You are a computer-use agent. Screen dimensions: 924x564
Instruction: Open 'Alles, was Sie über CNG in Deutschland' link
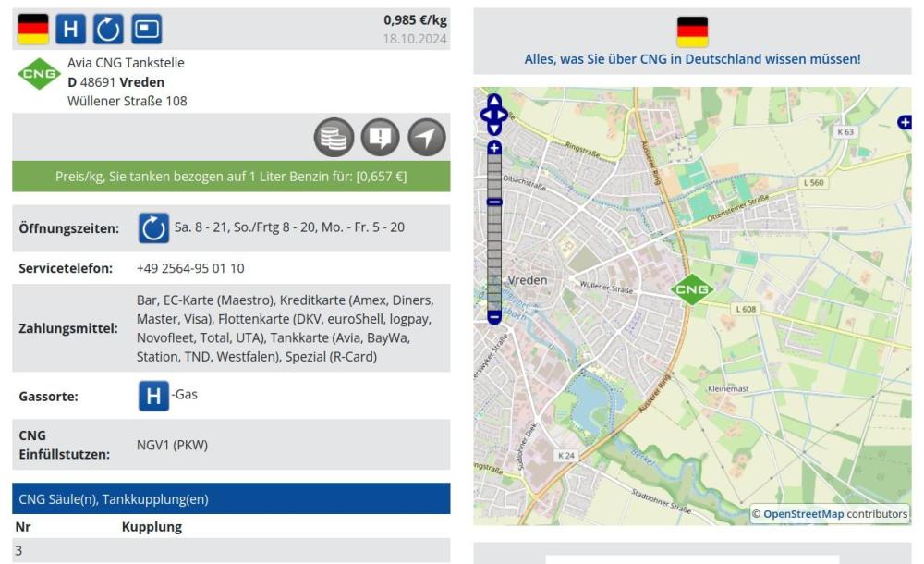pyautogui.click(x=692, y=59)
